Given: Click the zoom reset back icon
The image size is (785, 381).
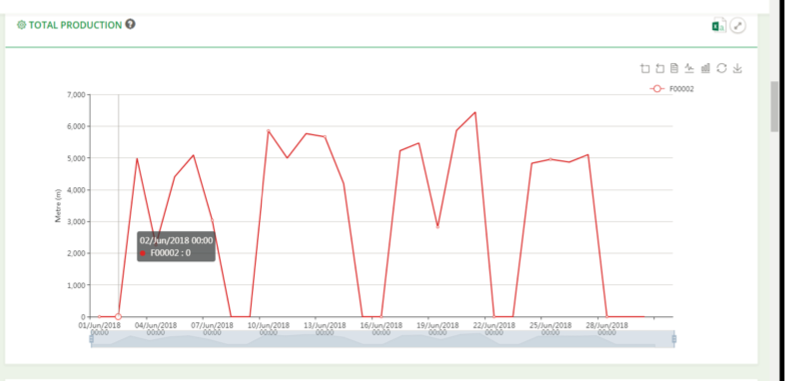Looking at the screenshot, I should point(660,69).
